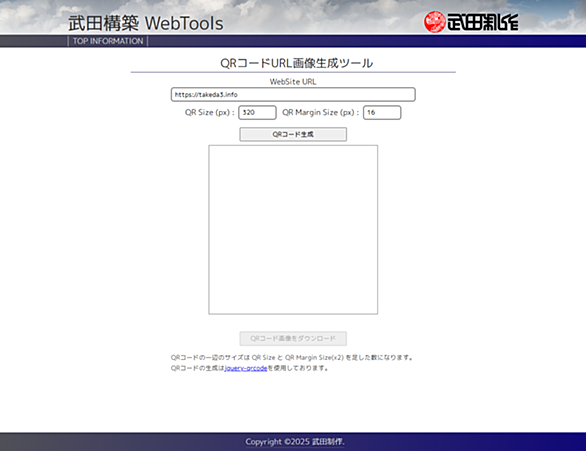Viewport: 586px width, 451px height.
Task: Click the QRコード画像をダウンロード button
Action: pyautogui.click(x=293, y=339)
